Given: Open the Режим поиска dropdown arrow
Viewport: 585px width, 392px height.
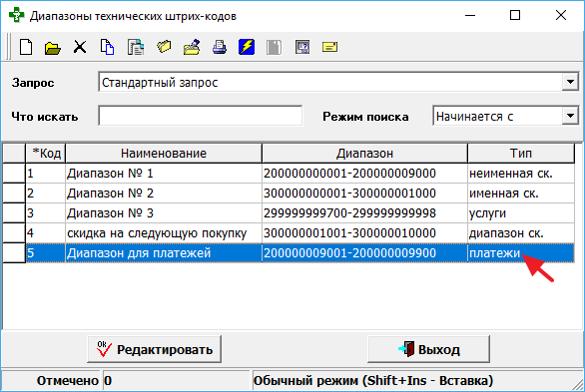Looking at the screenshot, I should tap(570, 116).
